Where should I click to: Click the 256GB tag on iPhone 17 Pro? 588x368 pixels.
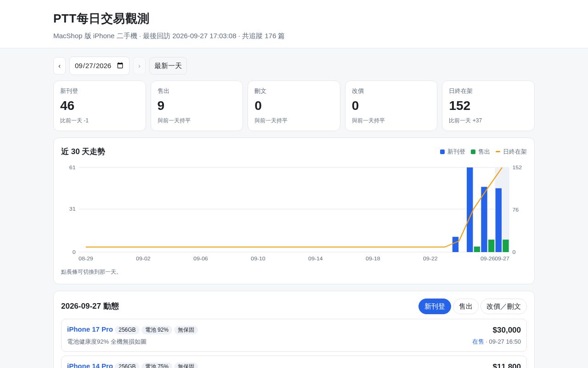[x=127, y=330]
